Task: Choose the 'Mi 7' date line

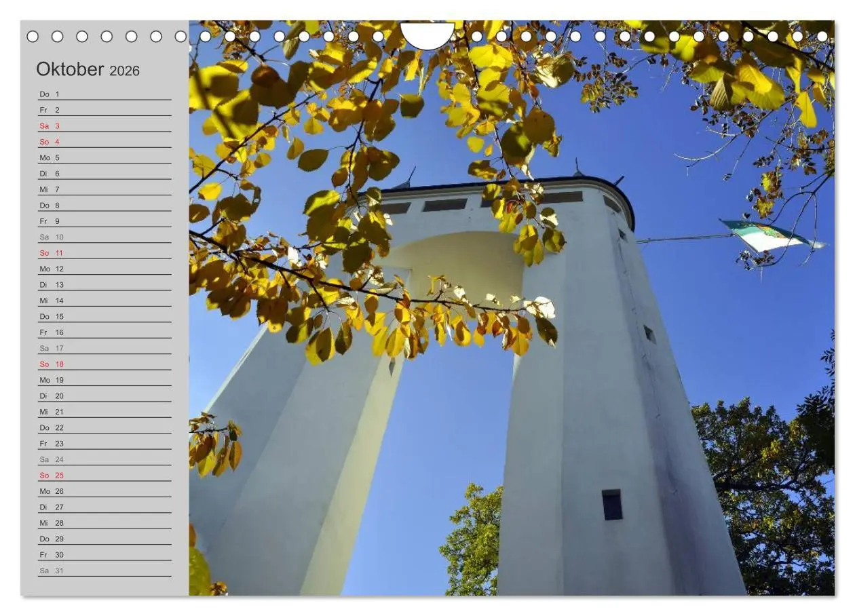Action: (104, 189)
